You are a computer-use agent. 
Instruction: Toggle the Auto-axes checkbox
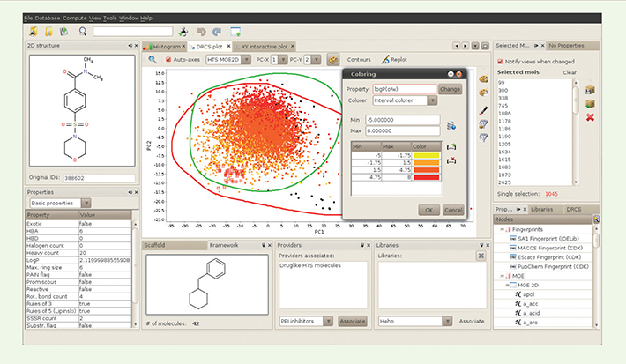(x=168, y=59)
